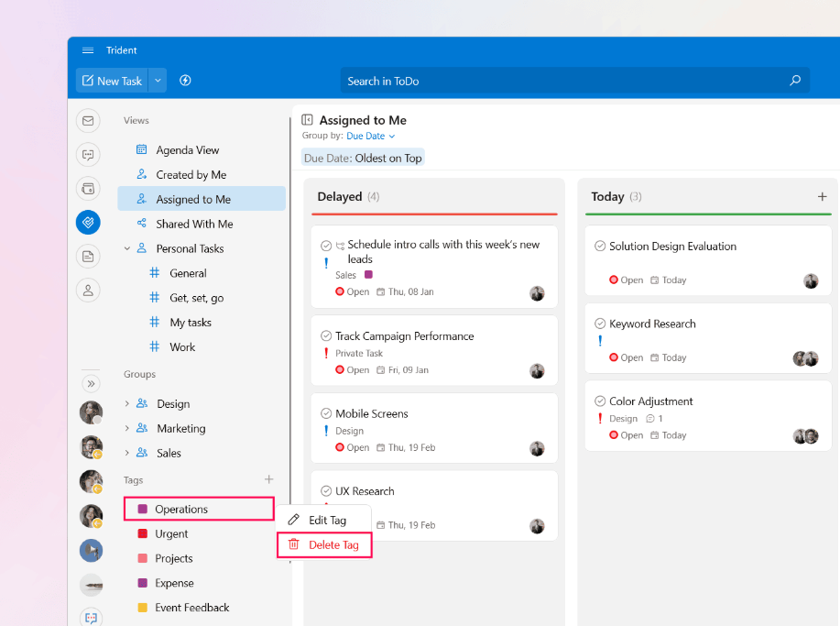Click assignee avatars on Keyword Research card
This screenshot has width=840, height=626.
coord(806,358)
